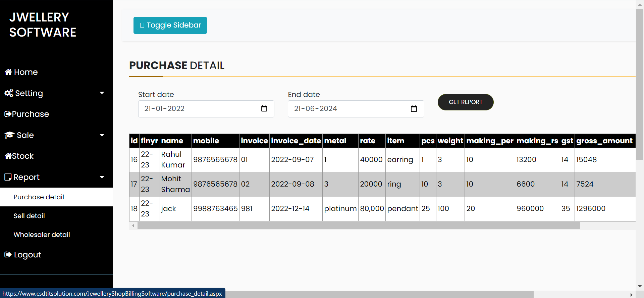Click the "making_per" column header
This screenshot has height=298, width=644.
(490, 141)
